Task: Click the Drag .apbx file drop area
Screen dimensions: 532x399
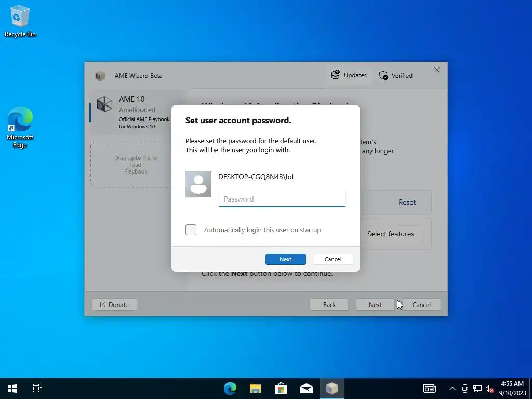Action: tap(136, 165)
